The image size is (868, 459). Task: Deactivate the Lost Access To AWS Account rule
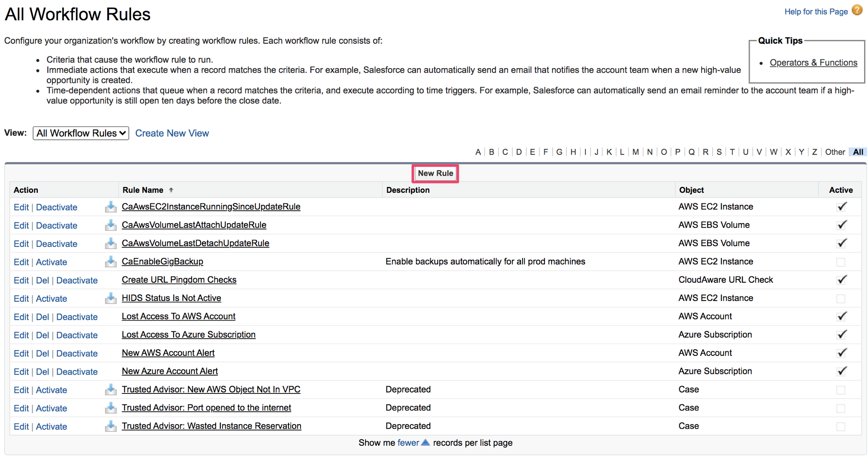point(77,317)
